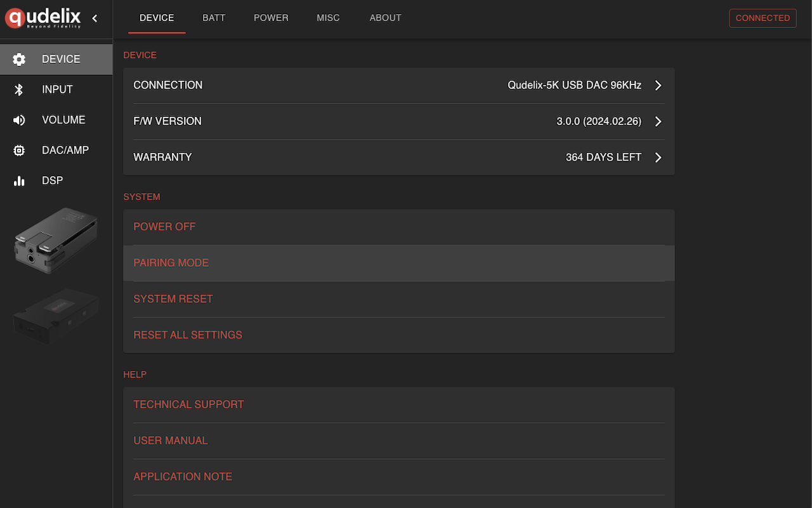Image resolution: width=812 pixels, height=508 pixels.
Task: Switch to the POWER tab
Action: coord(271,18)
